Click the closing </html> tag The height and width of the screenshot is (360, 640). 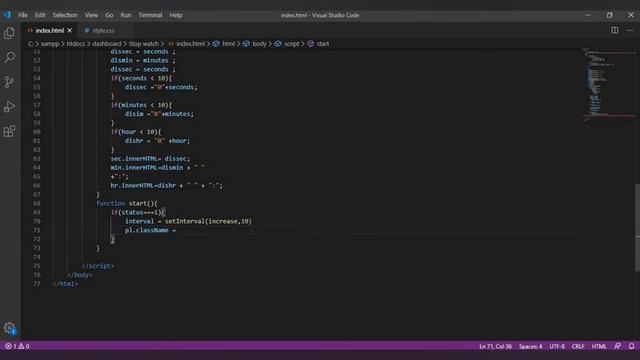[x=65, y=284]
